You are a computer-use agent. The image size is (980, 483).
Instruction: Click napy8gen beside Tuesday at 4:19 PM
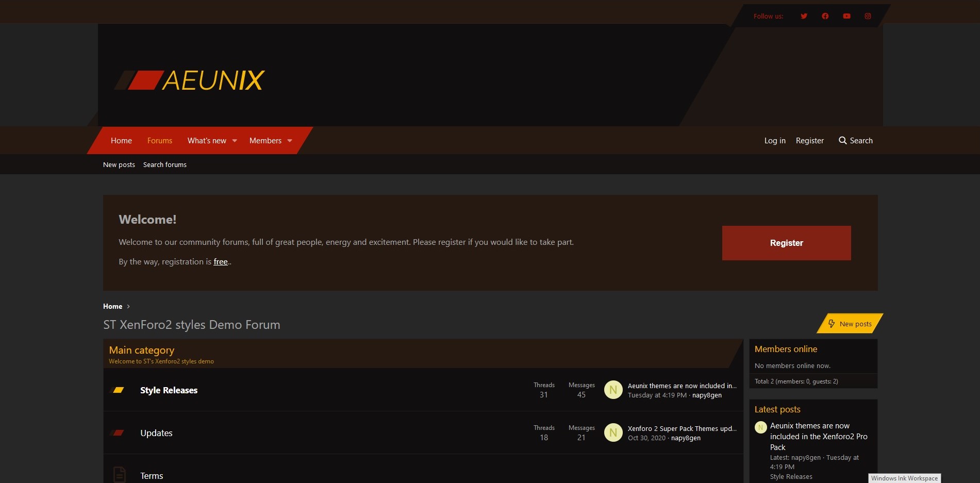[x=707, y=395]
